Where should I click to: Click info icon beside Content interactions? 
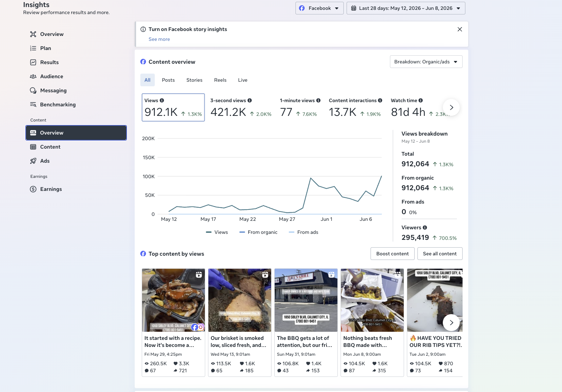pos(380,100)
